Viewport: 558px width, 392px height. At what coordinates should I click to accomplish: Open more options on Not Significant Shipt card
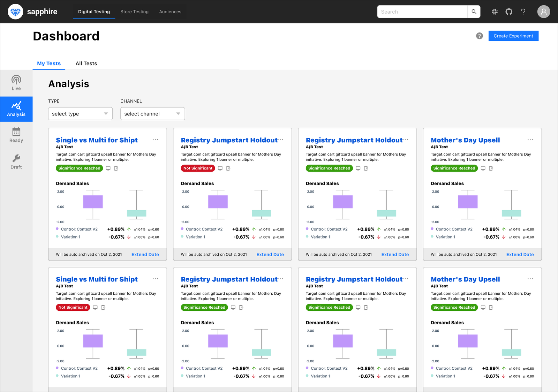pyautogui.click(x=155, y=279)
